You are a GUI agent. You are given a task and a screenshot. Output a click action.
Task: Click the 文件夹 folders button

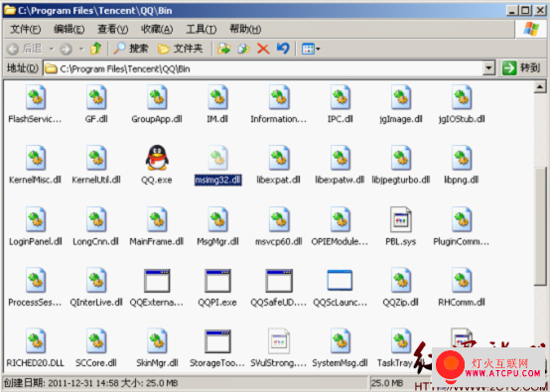coord(181,49)
